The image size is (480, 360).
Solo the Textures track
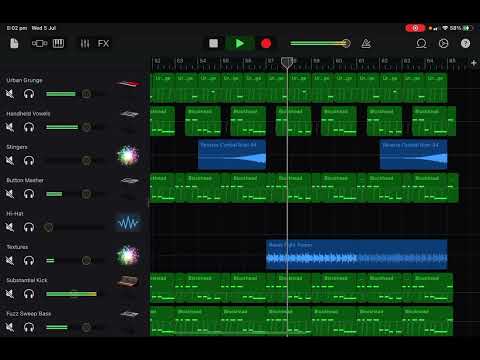pos(29,261)
